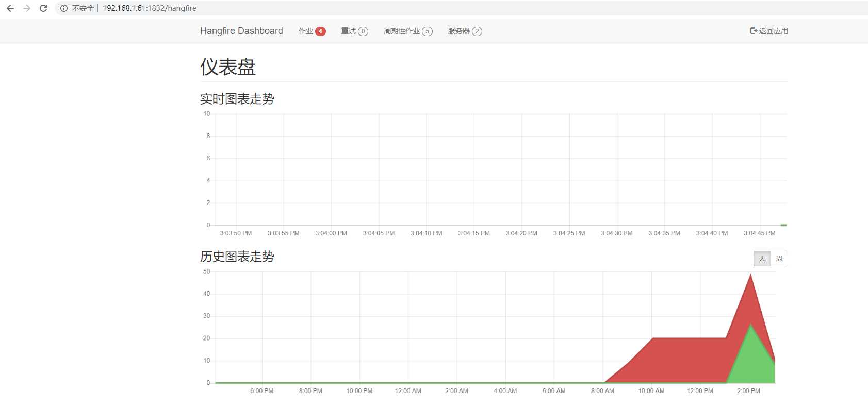Click the 3:04:00 PM axis label
This screenshot has height=408, width=868.
[331, 233]
